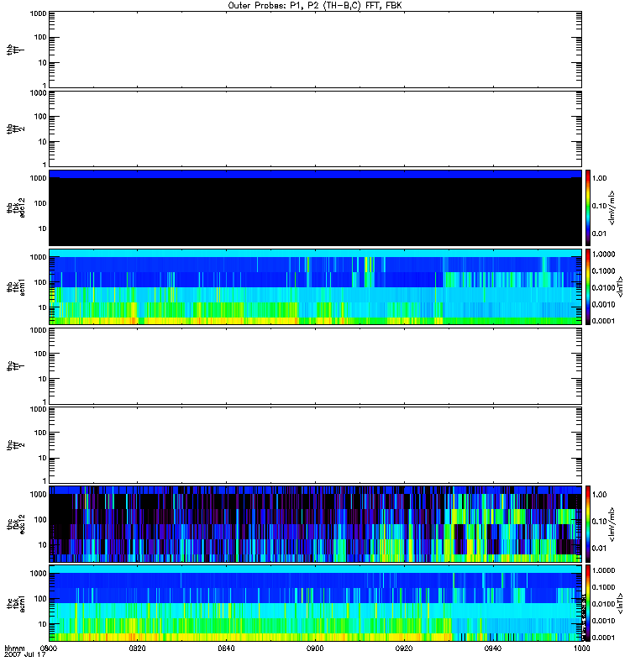Click the <|mV/m|> unit label of thc edc12 color bar
Viewport: 630px width, 672px height.
[x=612, y=524]
